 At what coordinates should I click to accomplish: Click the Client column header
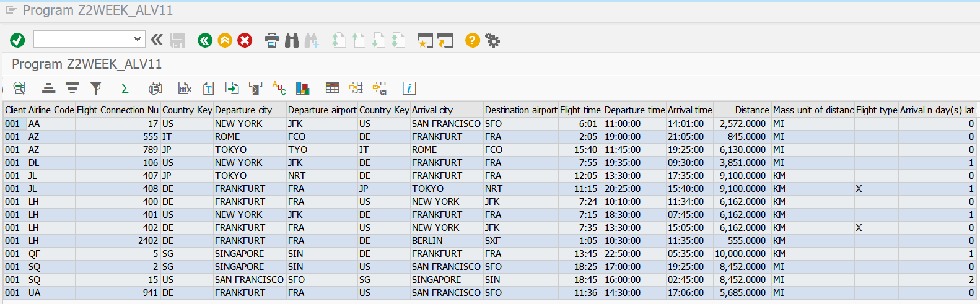pos(15,110)
